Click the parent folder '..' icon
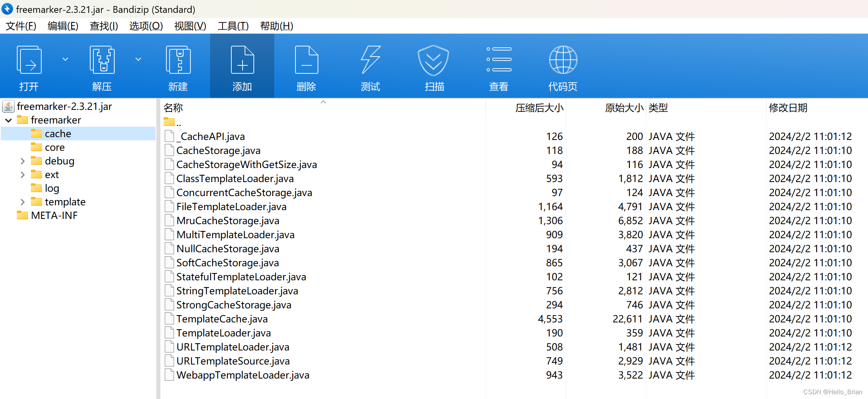Image resolution: width=868 pixels, height=399 pixels. pos(169,122)
